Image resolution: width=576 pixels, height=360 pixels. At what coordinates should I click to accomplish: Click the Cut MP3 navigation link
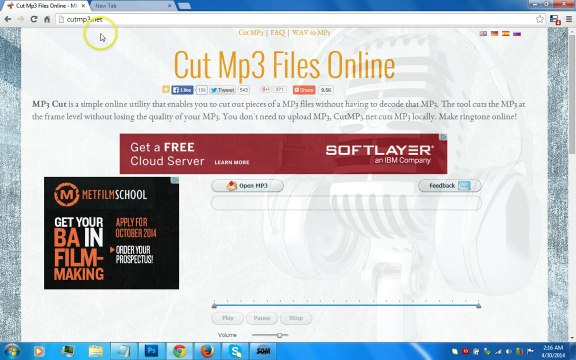pos(251,33)
